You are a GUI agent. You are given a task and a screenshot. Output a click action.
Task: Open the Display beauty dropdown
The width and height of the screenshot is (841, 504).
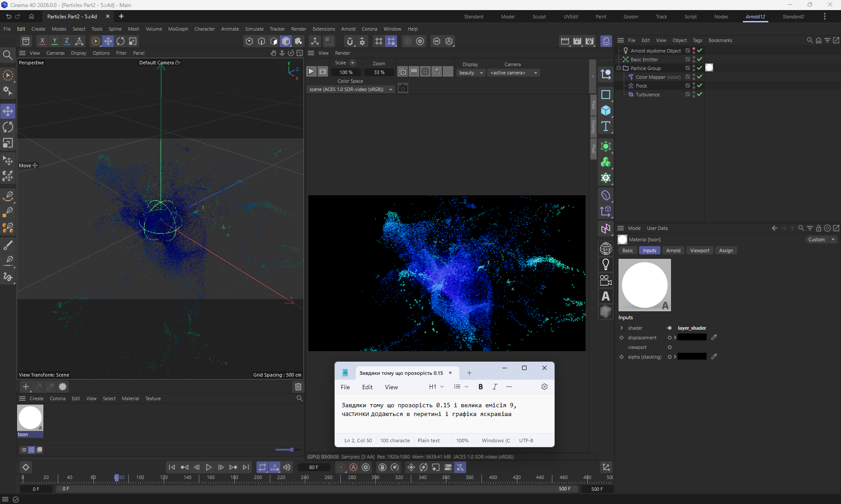click(471, 73)
